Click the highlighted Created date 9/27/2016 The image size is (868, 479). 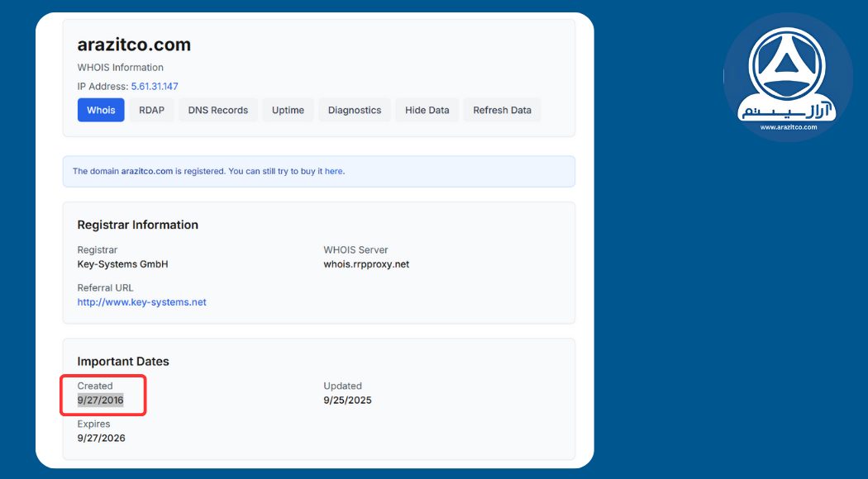click(100, 401)
